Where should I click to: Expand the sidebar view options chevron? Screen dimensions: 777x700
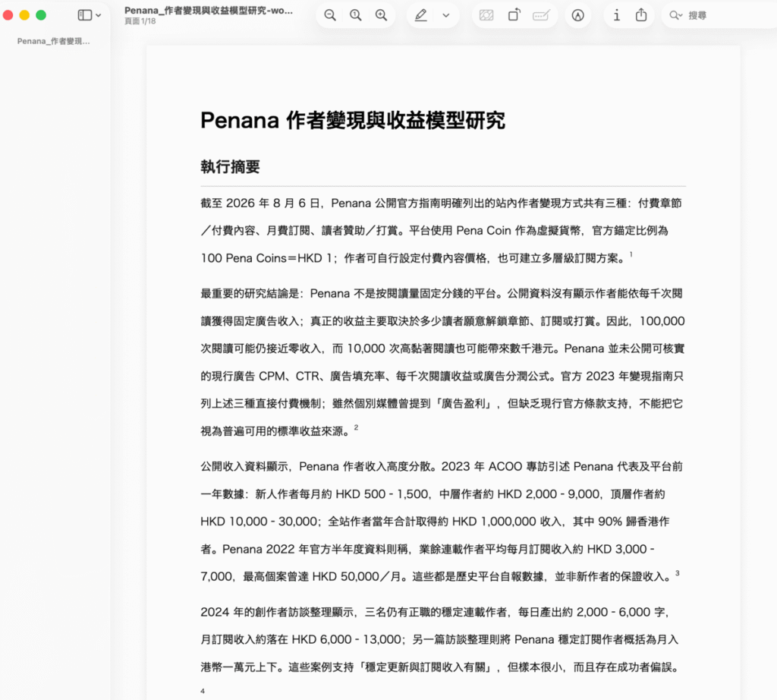99,15
